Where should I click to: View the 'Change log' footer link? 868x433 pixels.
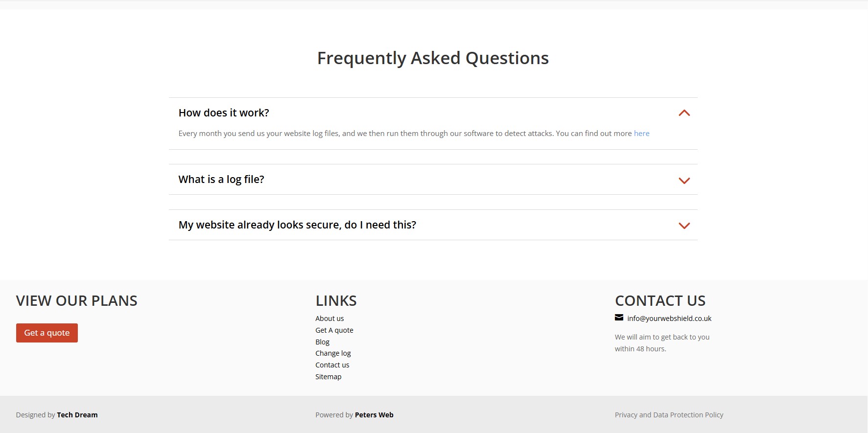(x=333, y=353)
